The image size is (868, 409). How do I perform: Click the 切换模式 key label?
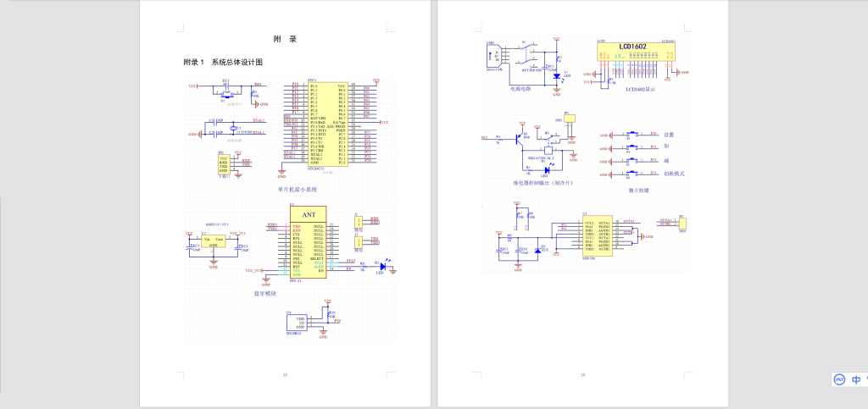[673, 173]
